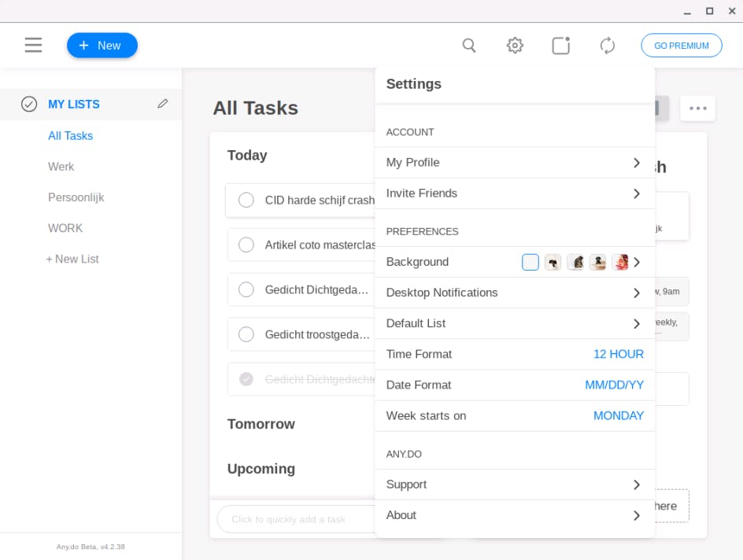Click MY LISTS header label

[x=74, y=104]
